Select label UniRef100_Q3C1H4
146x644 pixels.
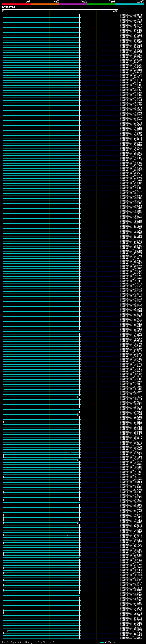pyautogui.click(x=131, y=70)
